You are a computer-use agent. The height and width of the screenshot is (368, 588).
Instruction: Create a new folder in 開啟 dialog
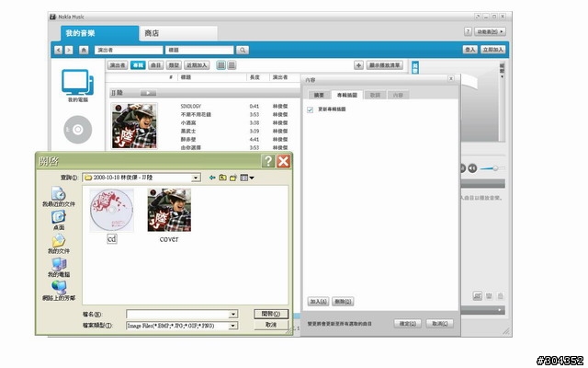pyautogui.click(x=233, y=178)
